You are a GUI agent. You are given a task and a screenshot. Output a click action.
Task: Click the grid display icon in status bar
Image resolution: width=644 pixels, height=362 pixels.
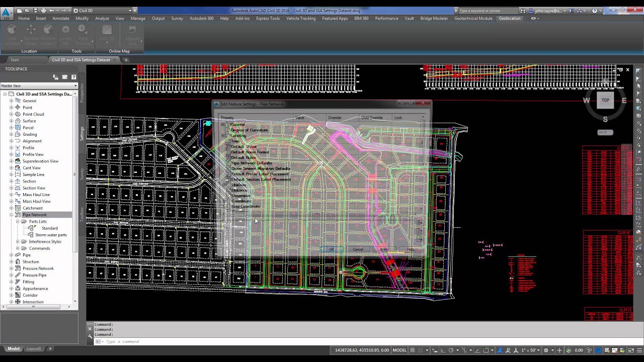tap(412, 350)
